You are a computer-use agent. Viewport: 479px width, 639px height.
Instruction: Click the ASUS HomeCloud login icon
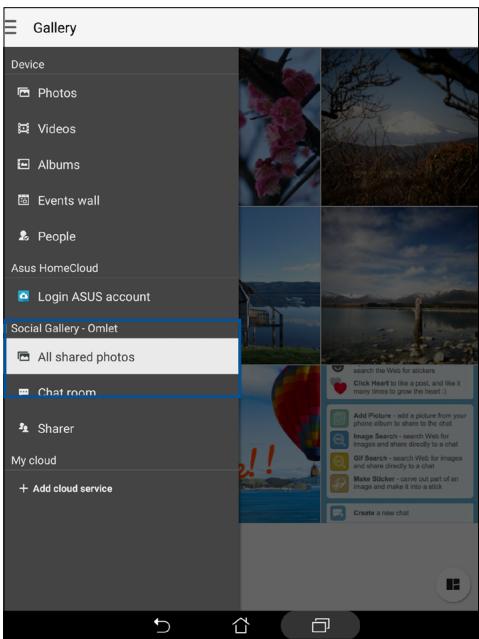click(x=24, y=296)
